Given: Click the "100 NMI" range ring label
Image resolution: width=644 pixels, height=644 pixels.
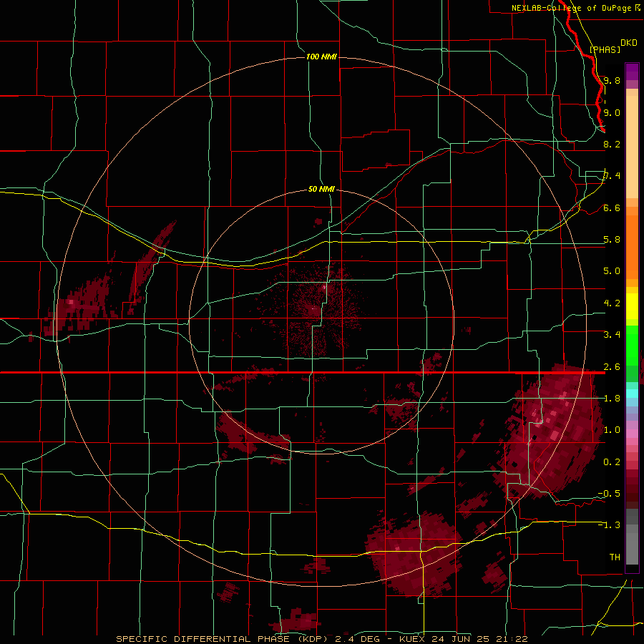Looking at the screenshot, I should (x=321, y=57).
